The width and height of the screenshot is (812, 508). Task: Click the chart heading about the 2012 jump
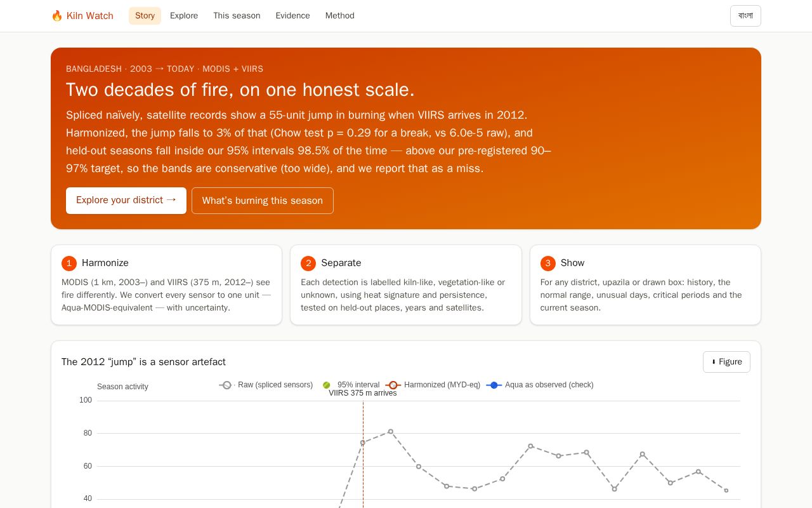pos(143,362)
